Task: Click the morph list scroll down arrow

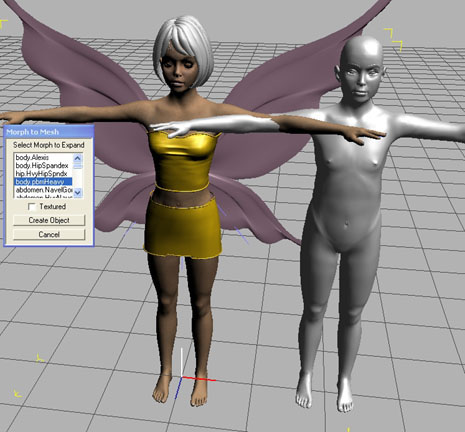Action: (78, 192)
